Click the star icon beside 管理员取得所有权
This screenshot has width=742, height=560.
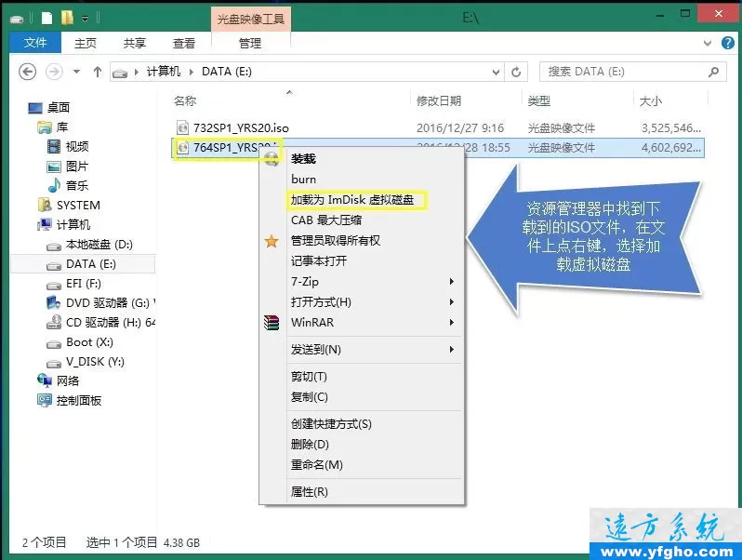point(272,241)
